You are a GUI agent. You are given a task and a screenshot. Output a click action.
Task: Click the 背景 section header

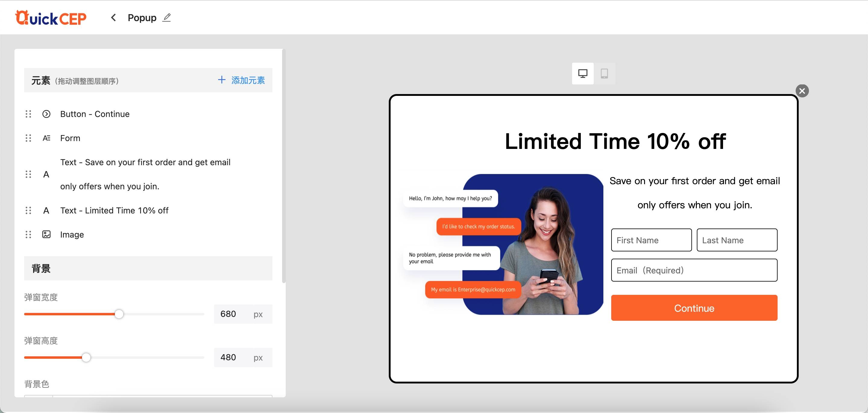[148, 268]
